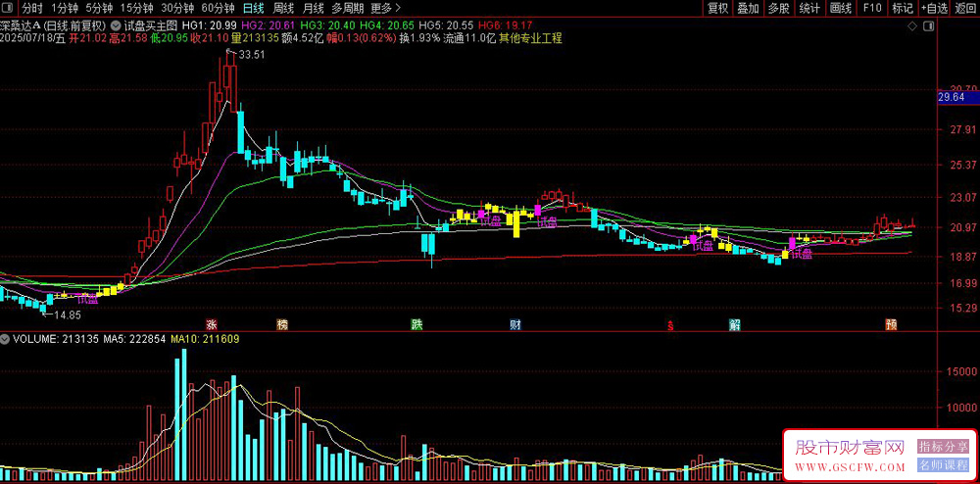980x484 pixels.
Task: Click the 流通11.0亿 float value
Action: tap(469, 38)
